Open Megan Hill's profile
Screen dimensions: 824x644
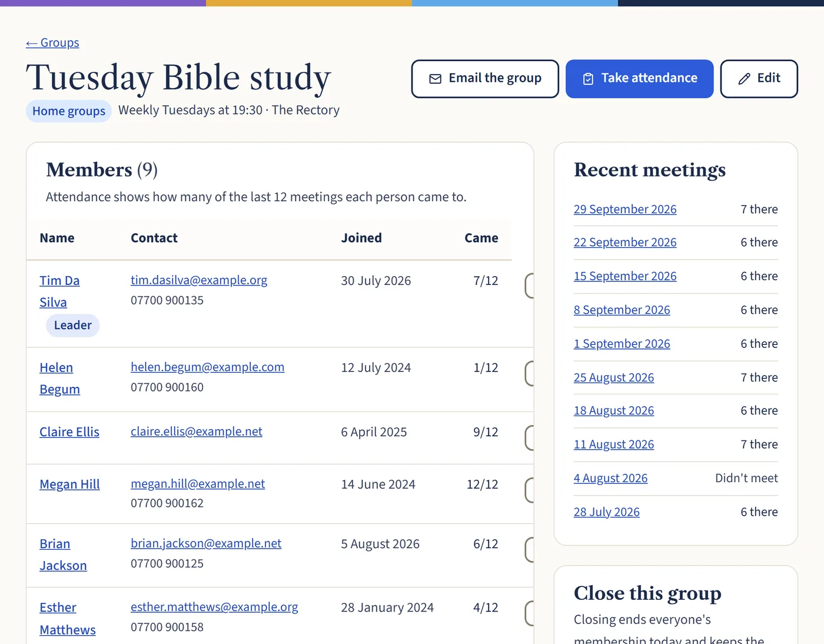coord(69,484)
